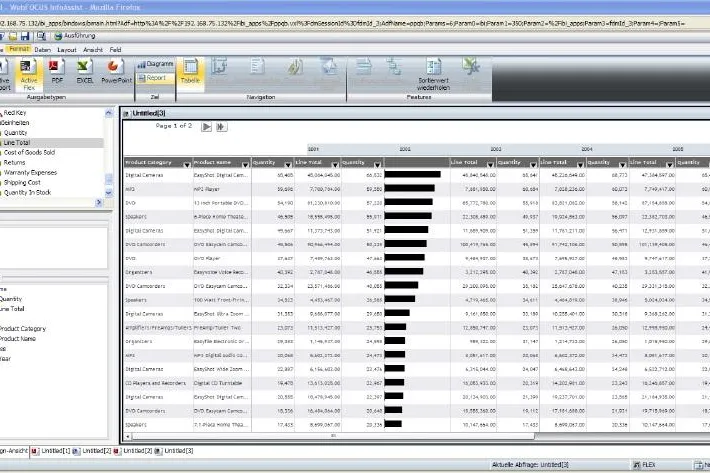This screenshot has width=710, height=473.
Task: Click the grayed Excel-like icon in Features group
Action: pyautogui.click(x=471, y=67)
